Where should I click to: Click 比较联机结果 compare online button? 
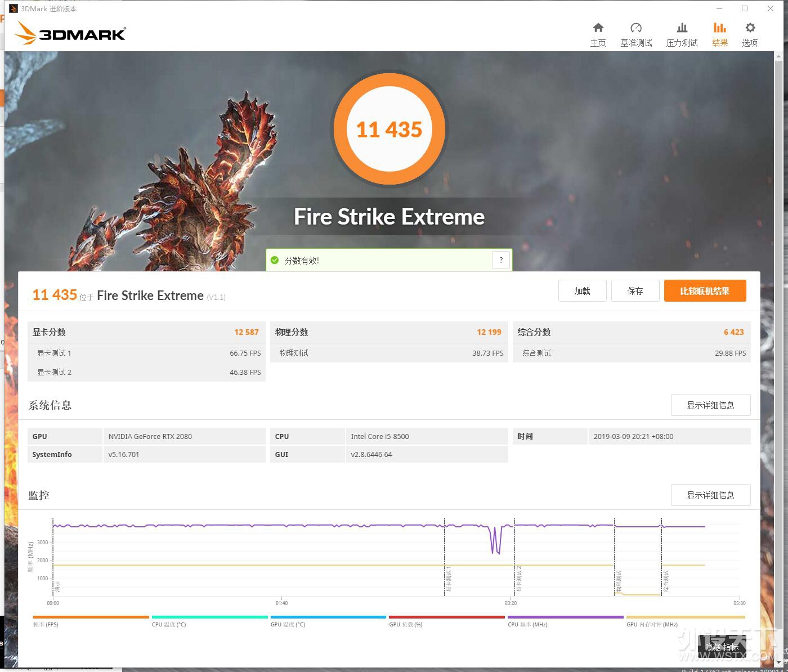tap(705, 291)
